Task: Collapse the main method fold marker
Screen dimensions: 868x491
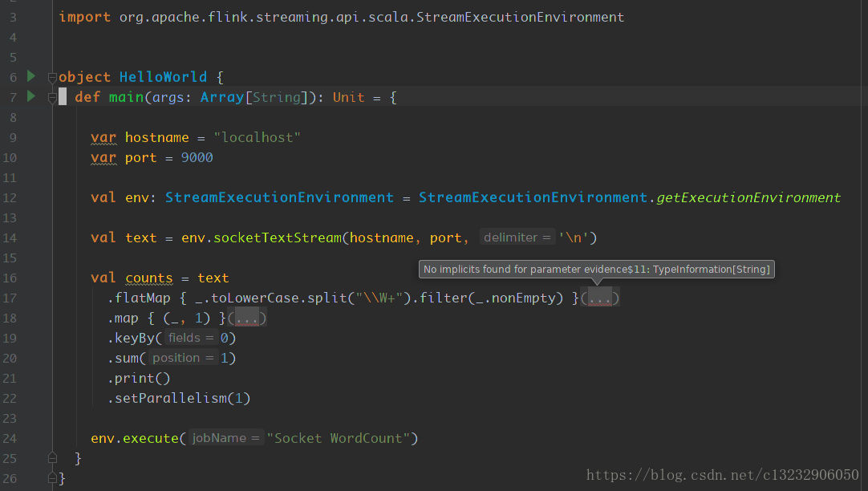Action: coord(52,98)
